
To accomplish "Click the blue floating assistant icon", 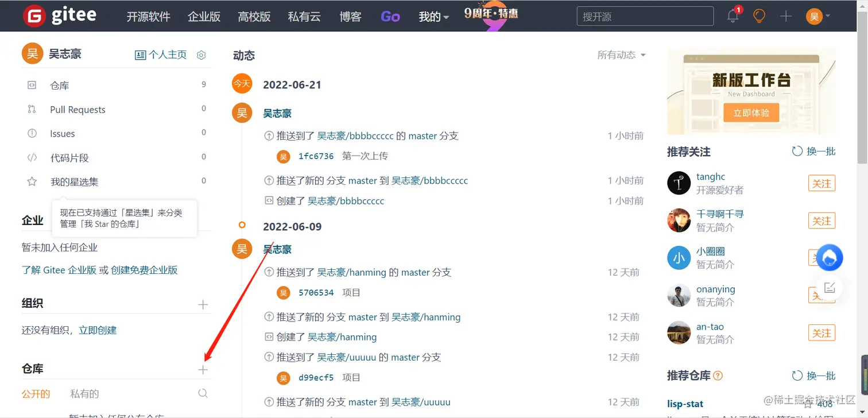I will click(x=830, y=258).
